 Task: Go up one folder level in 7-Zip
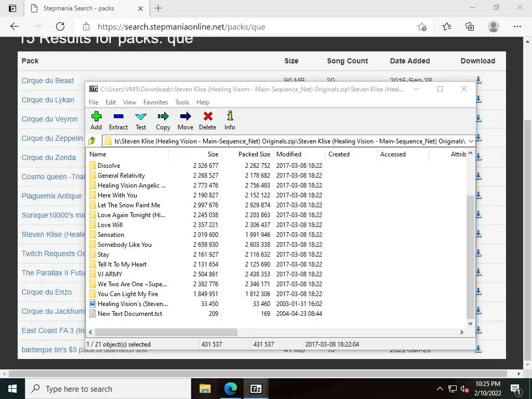(x=92, y=141)
